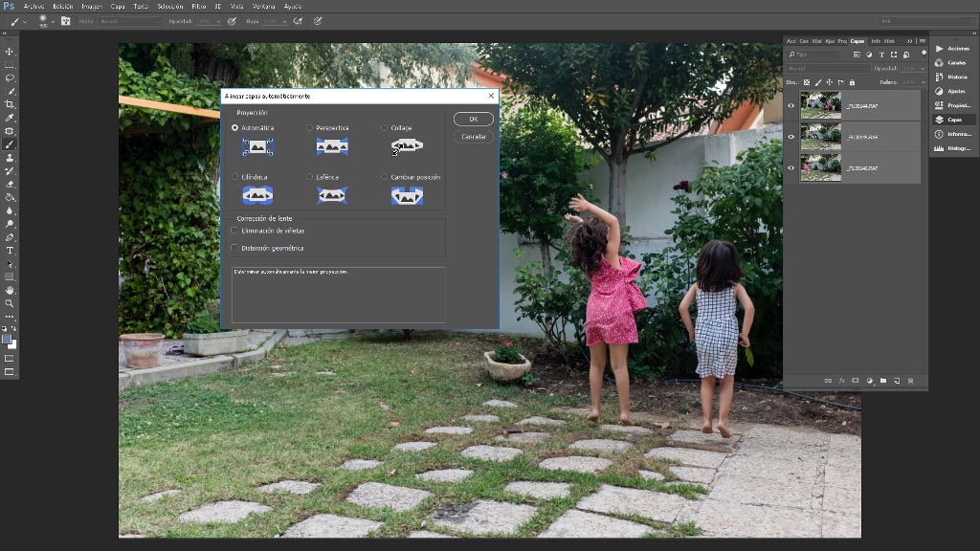Click the new layer icon in Capas panel
The image size is (980, 551).
(x=897, y=381)
